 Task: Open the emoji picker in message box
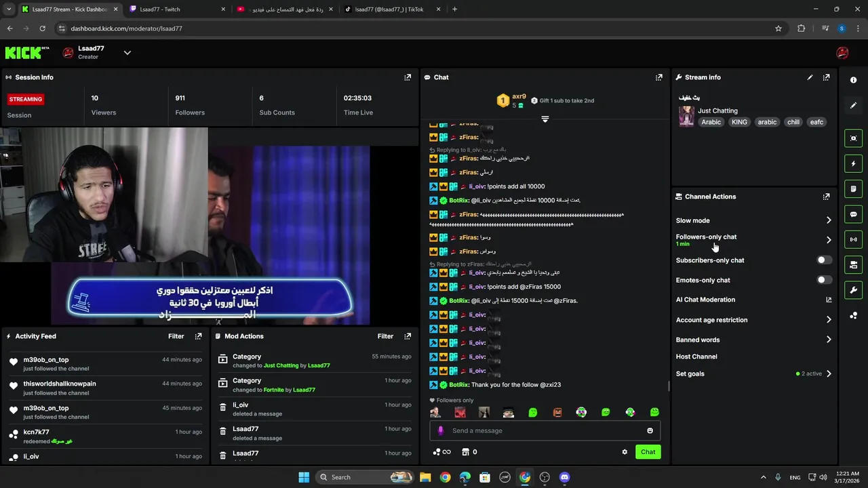[x=650, y=430]
